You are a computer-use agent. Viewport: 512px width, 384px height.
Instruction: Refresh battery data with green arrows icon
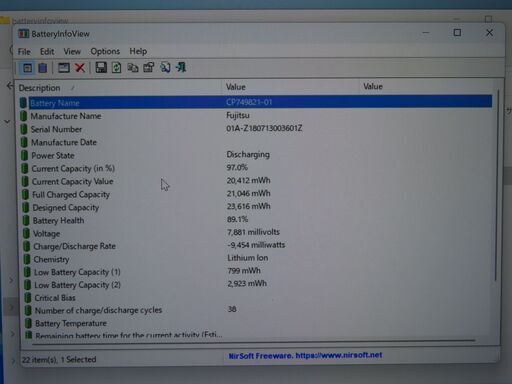(116, 67)
